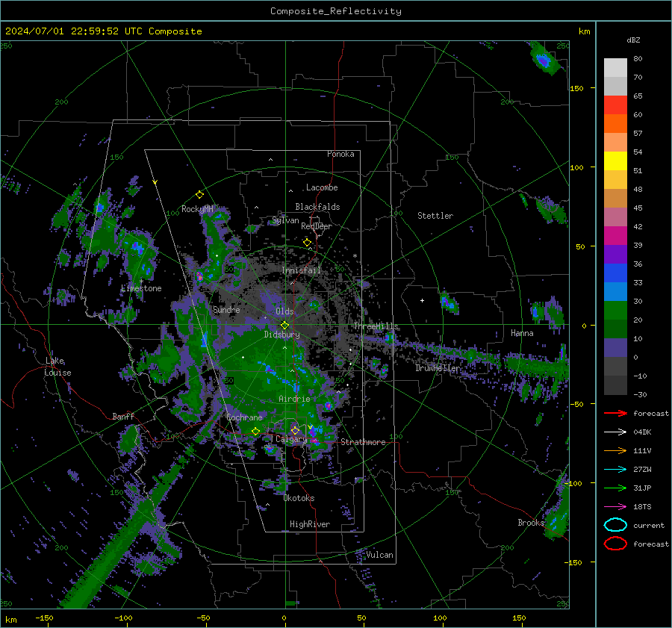This screenshot has width=672, height=628.
Task: Click the Ponoka city label
Action: [x=340, y=154]
